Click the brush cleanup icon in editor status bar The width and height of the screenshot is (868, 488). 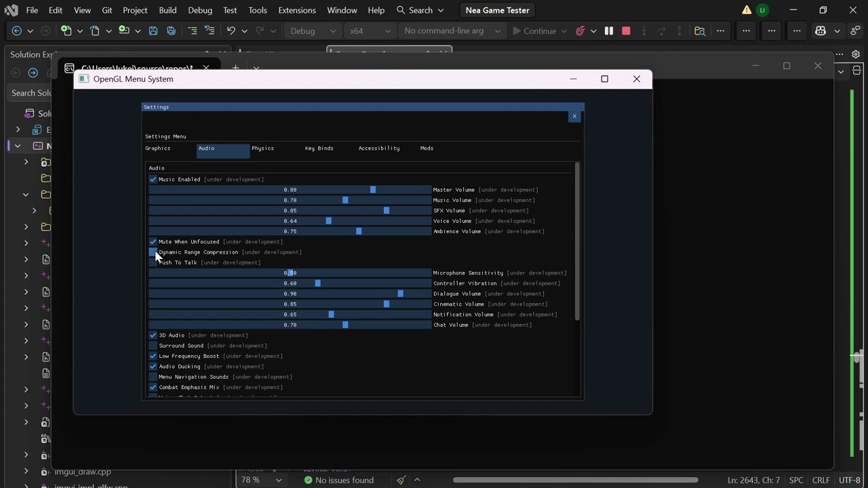click(401, 480)
